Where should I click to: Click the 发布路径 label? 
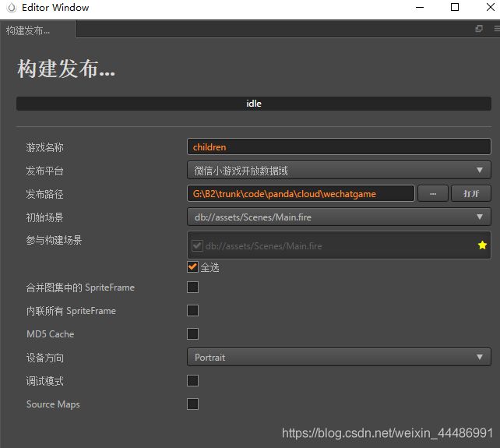coord(44,194)
